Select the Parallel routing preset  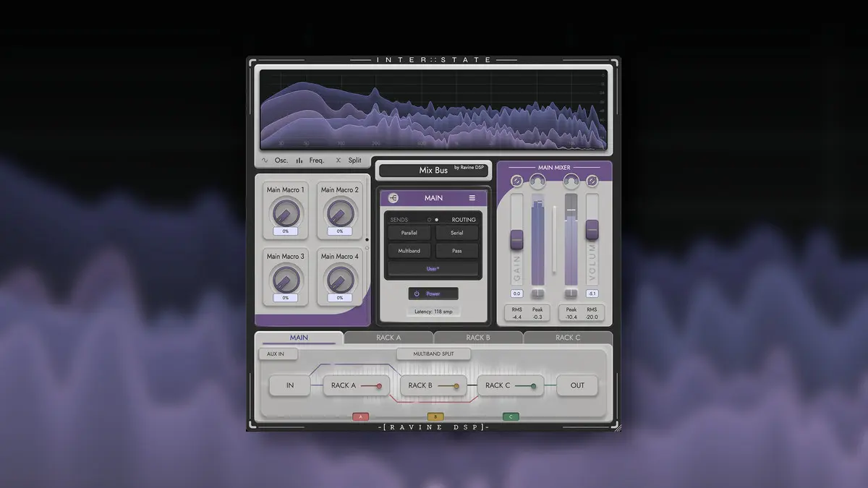[409, 233]
